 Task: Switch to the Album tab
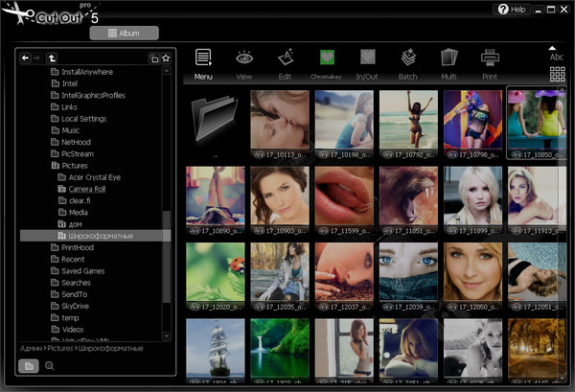(123, 33)
